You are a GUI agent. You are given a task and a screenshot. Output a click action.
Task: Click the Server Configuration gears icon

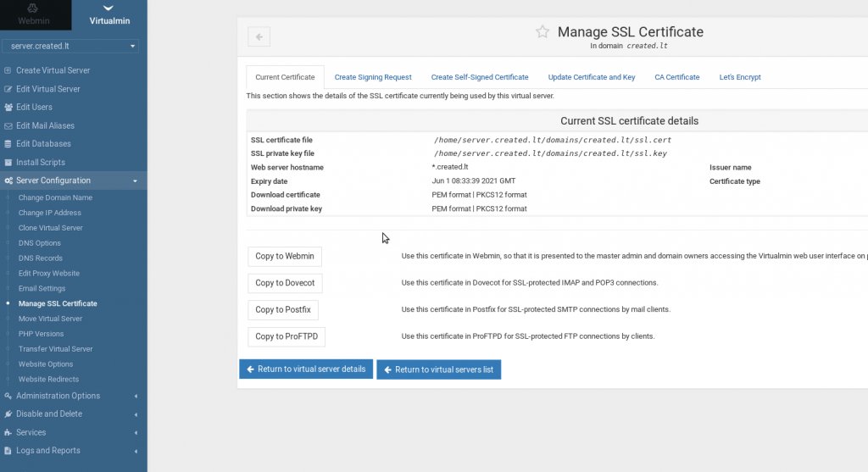(x=8, y=181)
